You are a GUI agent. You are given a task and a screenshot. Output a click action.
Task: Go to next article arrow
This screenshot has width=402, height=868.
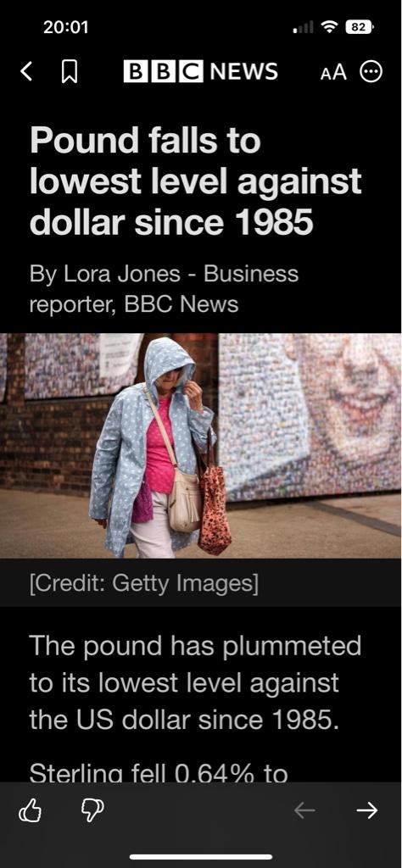(366, 810)
